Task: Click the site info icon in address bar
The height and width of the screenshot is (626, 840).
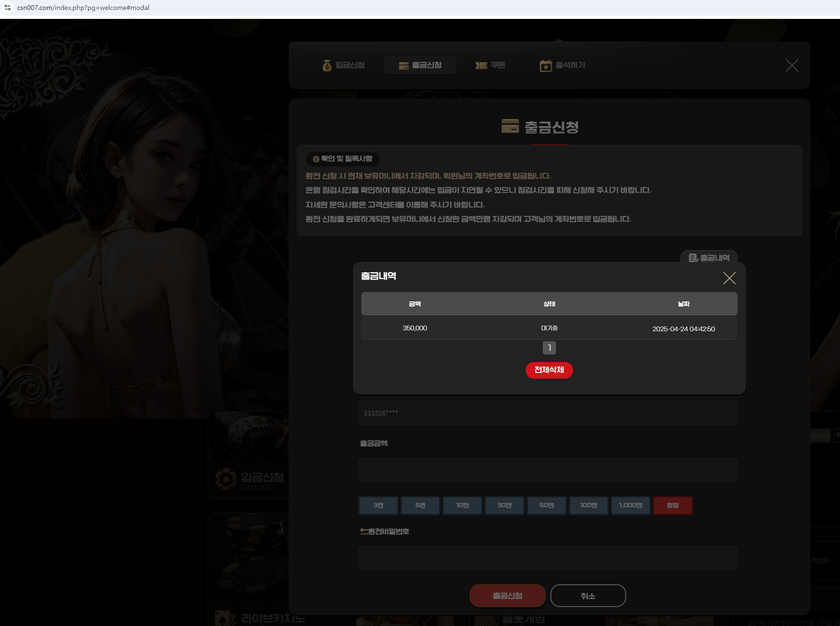Action: point(8,8)
